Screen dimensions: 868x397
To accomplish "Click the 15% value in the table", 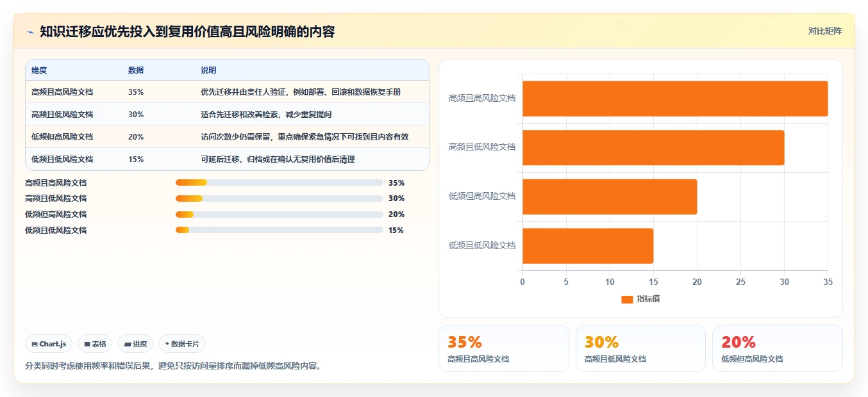I will [x=136, y=159].
